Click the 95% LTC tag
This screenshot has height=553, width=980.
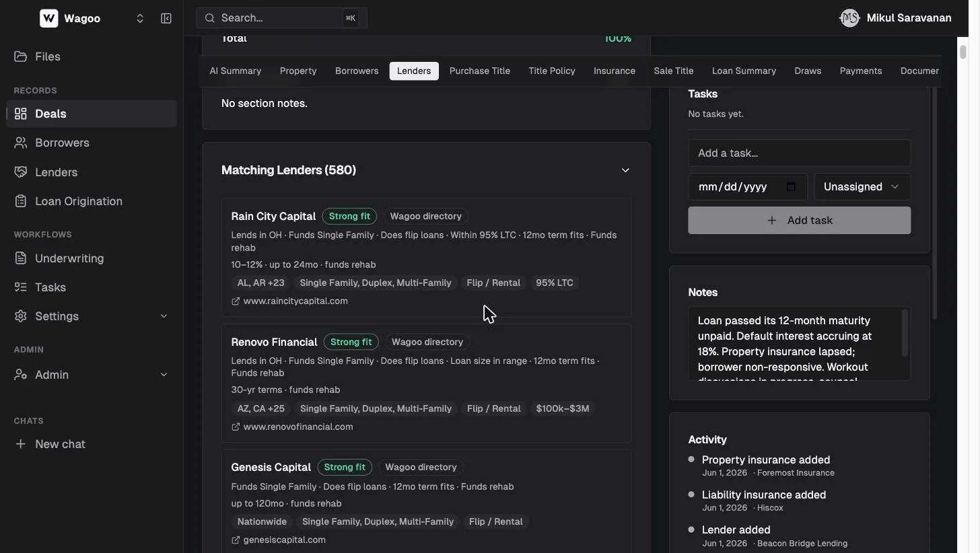[555, 283]
